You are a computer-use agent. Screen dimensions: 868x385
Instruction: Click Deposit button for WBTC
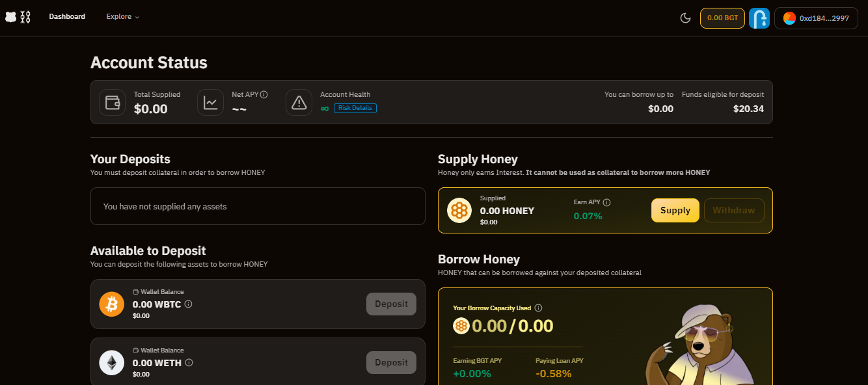click(x=391, y=304)
